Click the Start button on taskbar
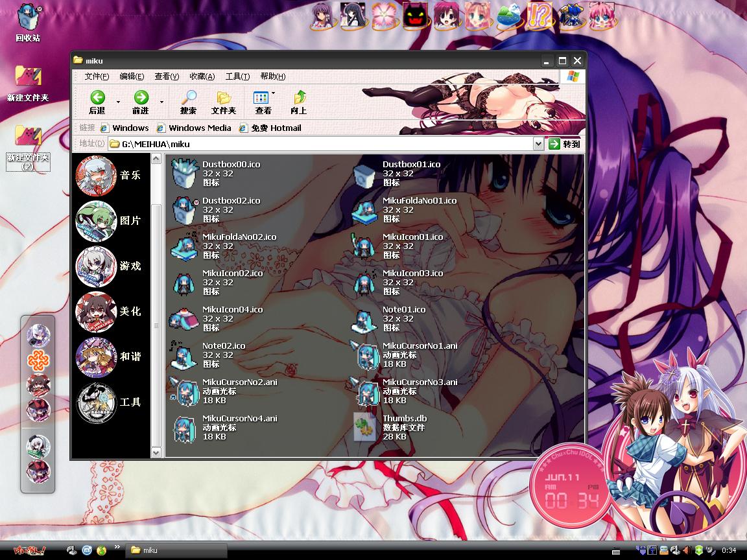Image resolution: width=747 pixels, height=560 pixels. [x=30, y=550]
